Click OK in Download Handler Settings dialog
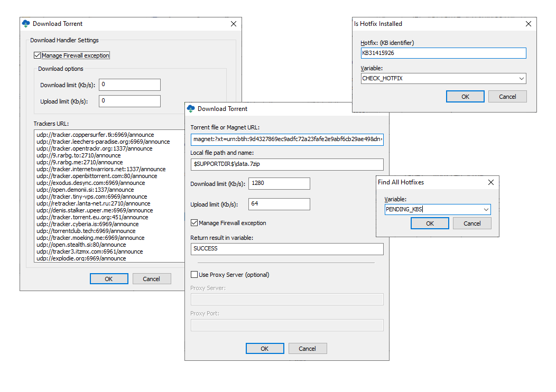The width and height of the screenshot is (556, 392). coord(109,279)
